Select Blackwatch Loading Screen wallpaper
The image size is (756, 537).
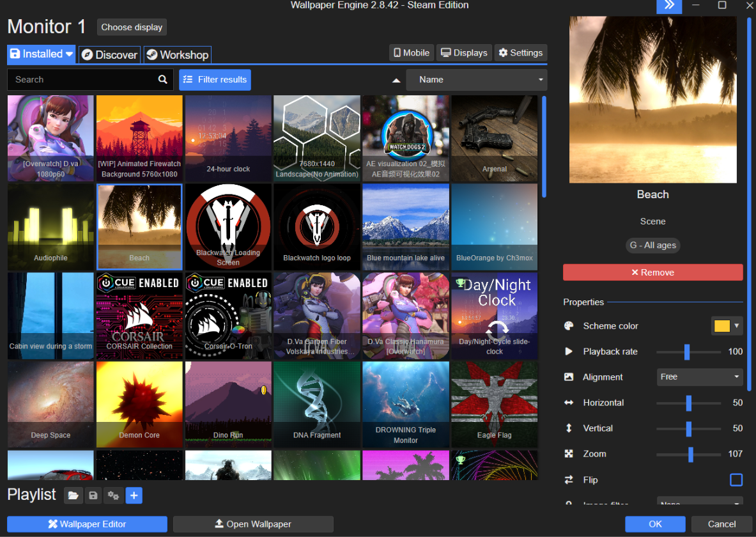228,227
